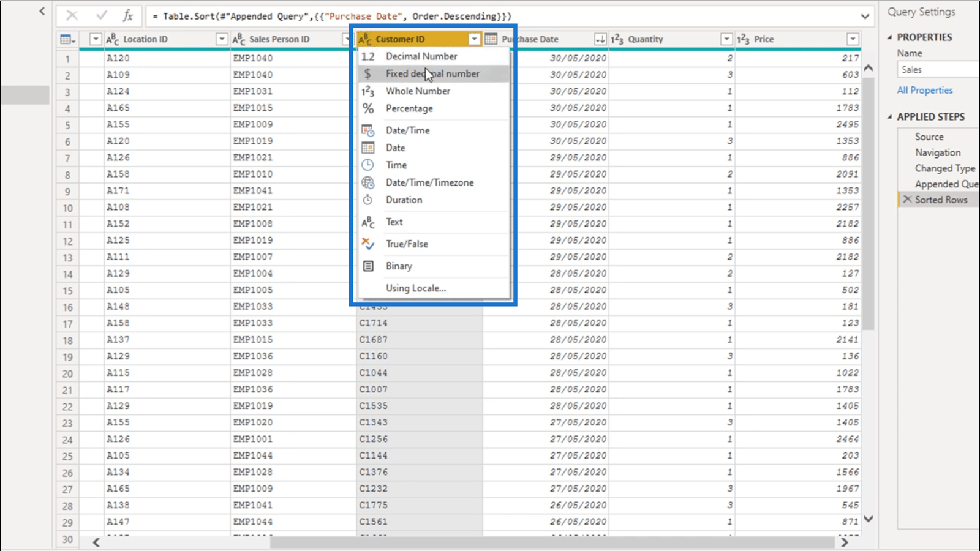Click the Quantity whole number type icon

617,39
